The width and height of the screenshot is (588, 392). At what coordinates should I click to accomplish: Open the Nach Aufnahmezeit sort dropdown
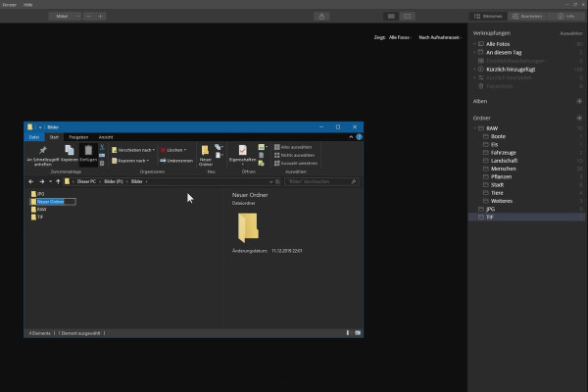(440, 37)
